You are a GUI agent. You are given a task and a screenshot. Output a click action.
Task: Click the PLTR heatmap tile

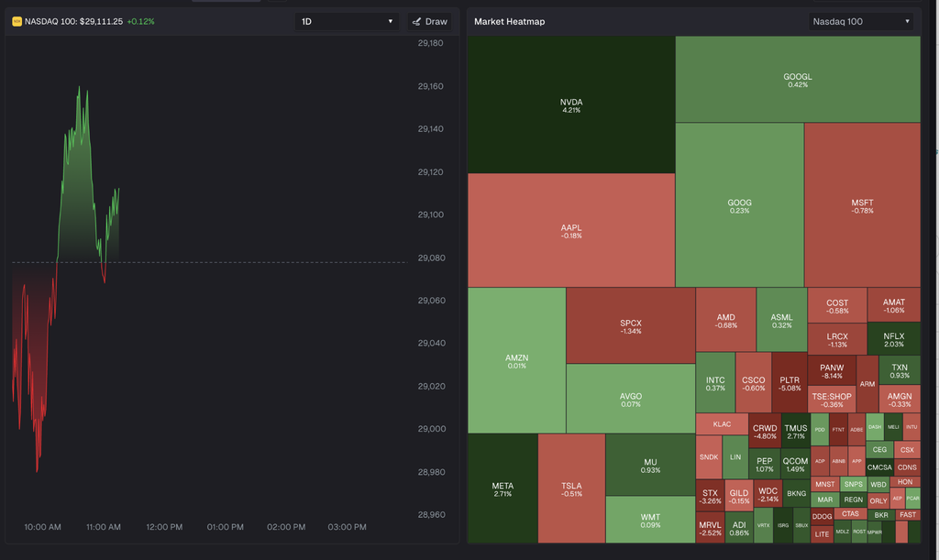tap(790, 382)
